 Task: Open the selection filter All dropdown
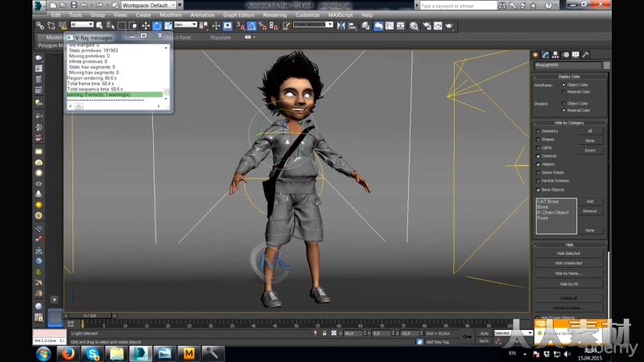click(x=82, y=25)
